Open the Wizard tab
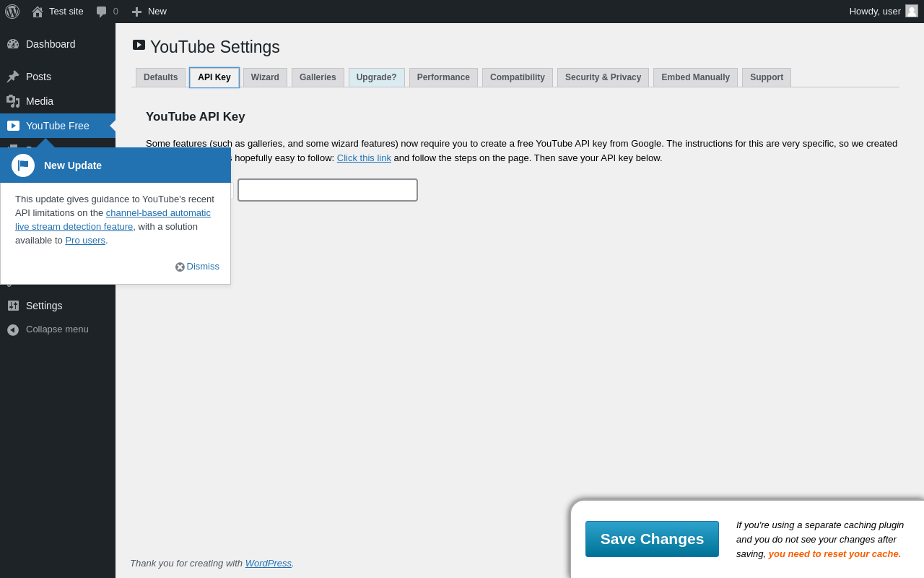Image resolution: width=924 pixels, height=578 pixels. (x=265, y=77)
